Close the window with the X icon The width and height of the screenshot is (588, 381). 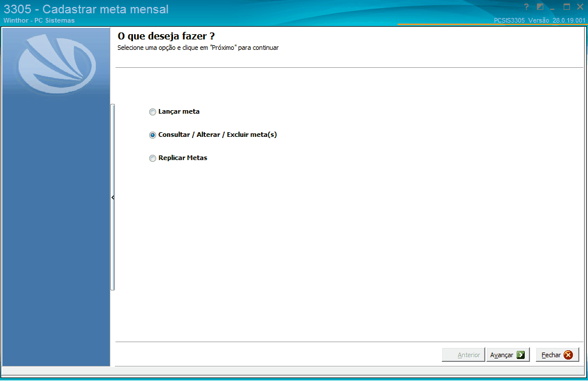click(580, 7)
